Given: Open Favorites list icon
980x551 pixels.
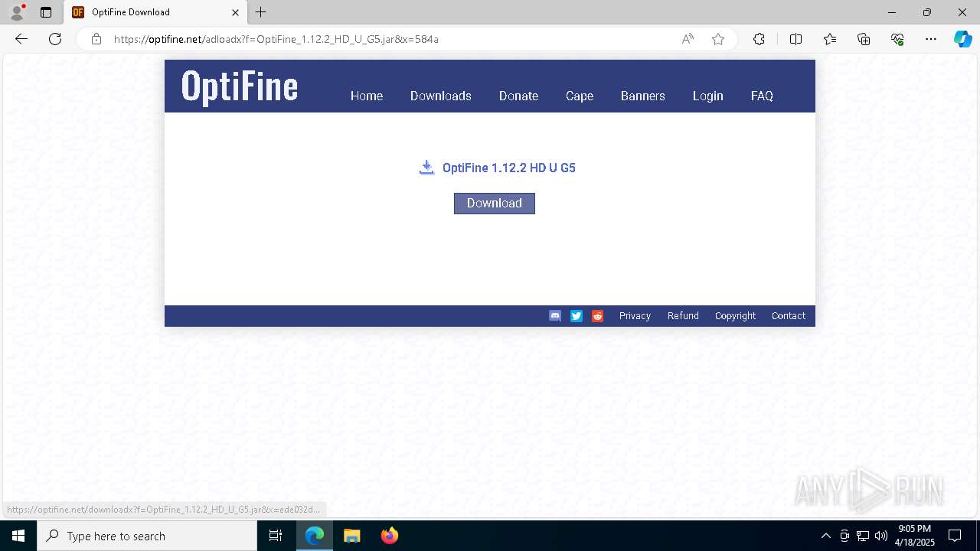Looking at the screenshot, I should click(830, 39).
